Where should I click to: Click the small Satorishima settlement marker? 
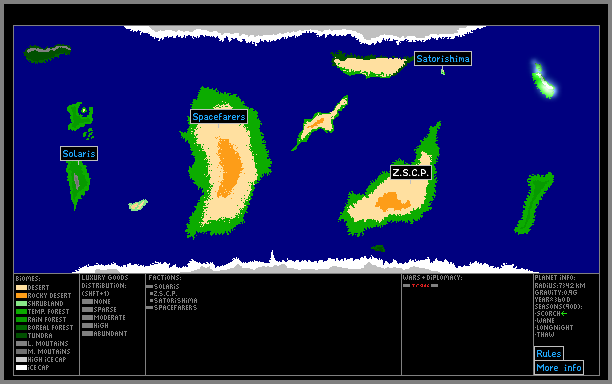pyautogui.click(x=443, y=71)
